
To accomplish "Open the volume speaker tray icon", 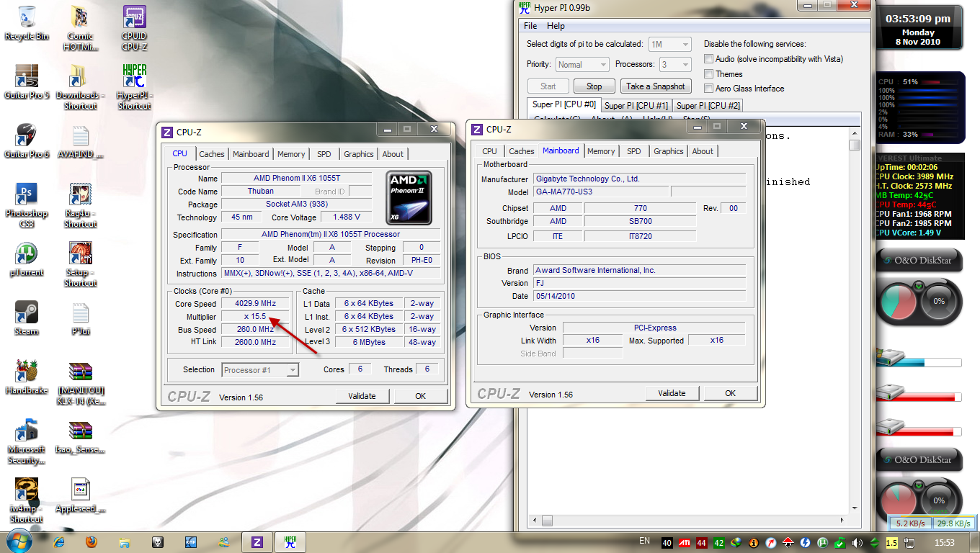I will click(857, 542).
